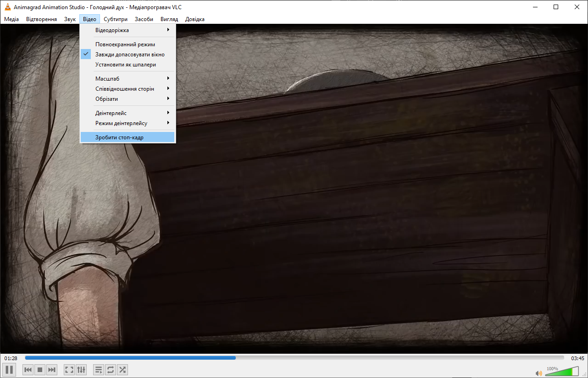Expand the Масштаб submenu

(x=128, y=79)
